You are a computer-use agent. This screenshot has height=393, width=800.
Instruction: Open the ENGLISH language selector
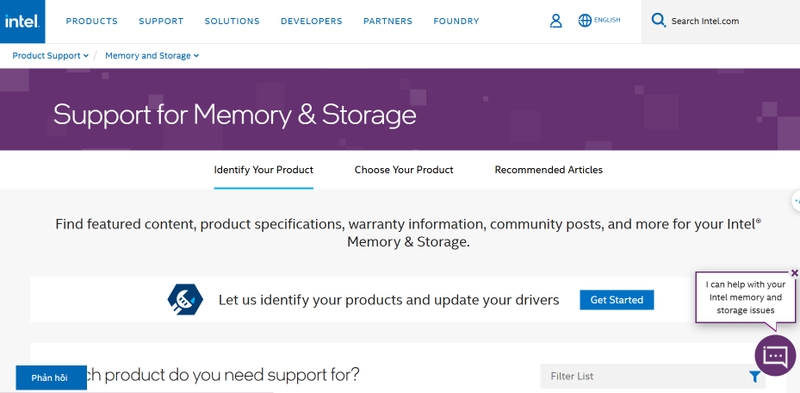tap(607, 20)
